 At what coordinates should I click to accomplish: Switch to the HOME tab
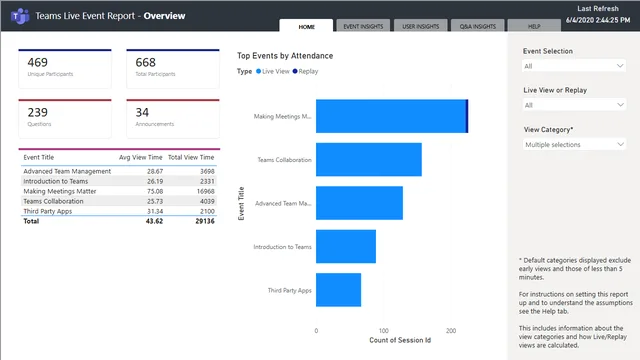click(x=306, y=26)
